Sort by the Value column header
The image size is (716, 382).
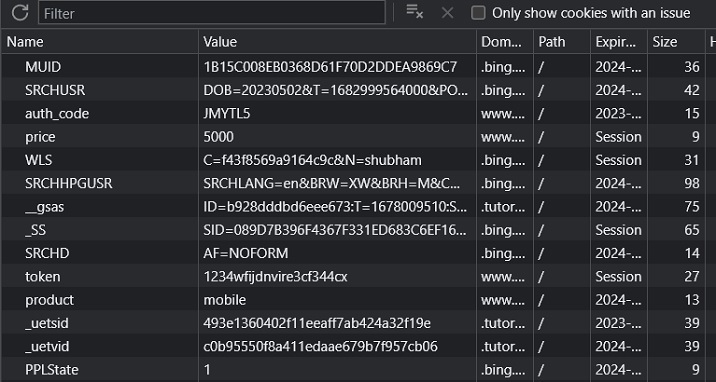337,42
